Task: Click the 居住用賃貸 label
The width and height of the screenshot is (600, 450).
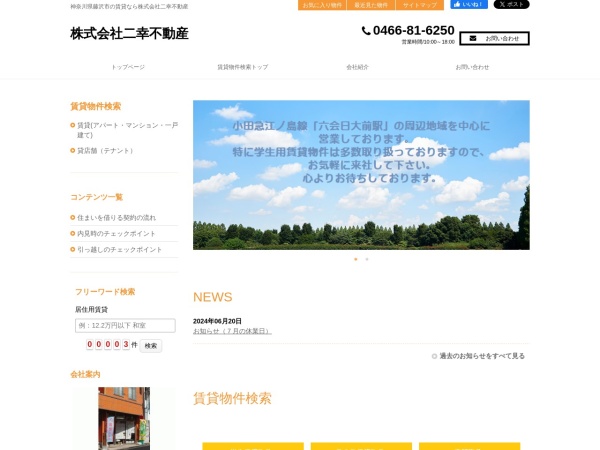Action: click(91, 310)
